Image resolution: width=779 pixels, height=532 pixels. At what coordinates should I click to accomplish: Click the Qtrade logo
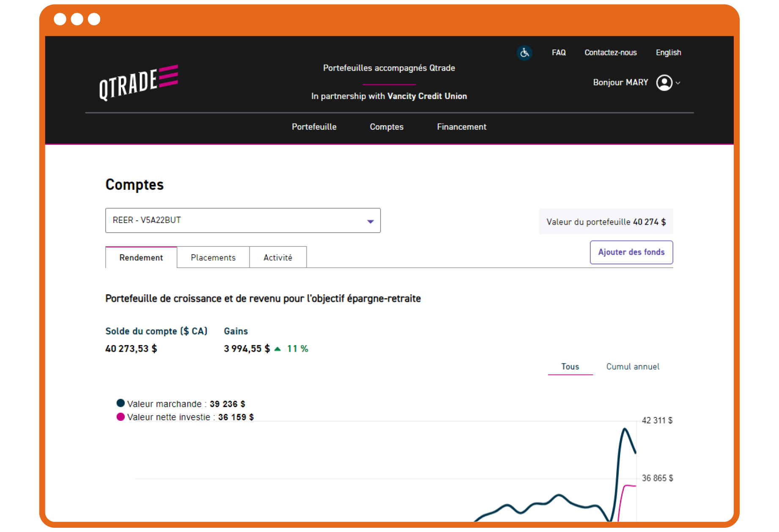click(139, 82)
